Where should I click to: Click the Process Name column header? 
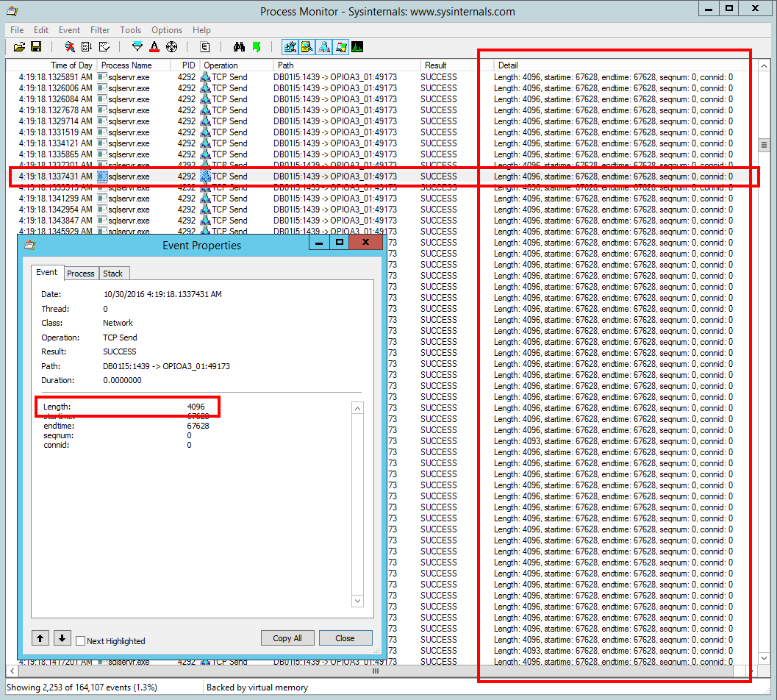coord(133,65)
